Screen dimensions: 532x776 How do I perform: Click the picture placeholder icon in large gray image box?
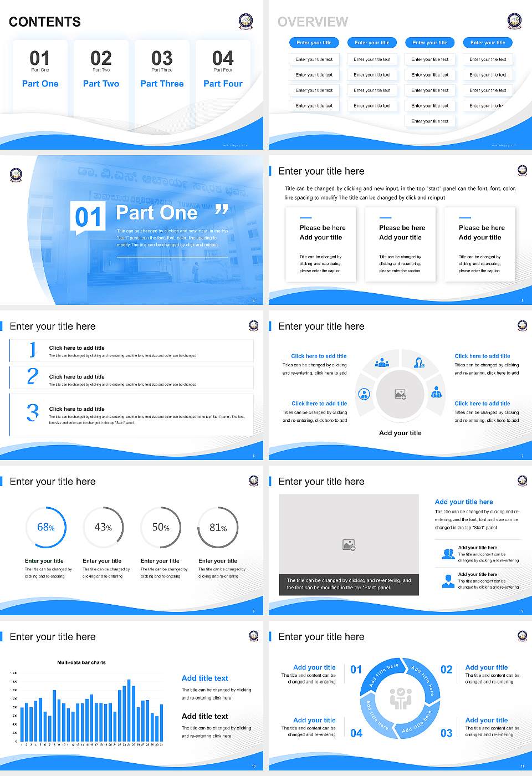349,545
